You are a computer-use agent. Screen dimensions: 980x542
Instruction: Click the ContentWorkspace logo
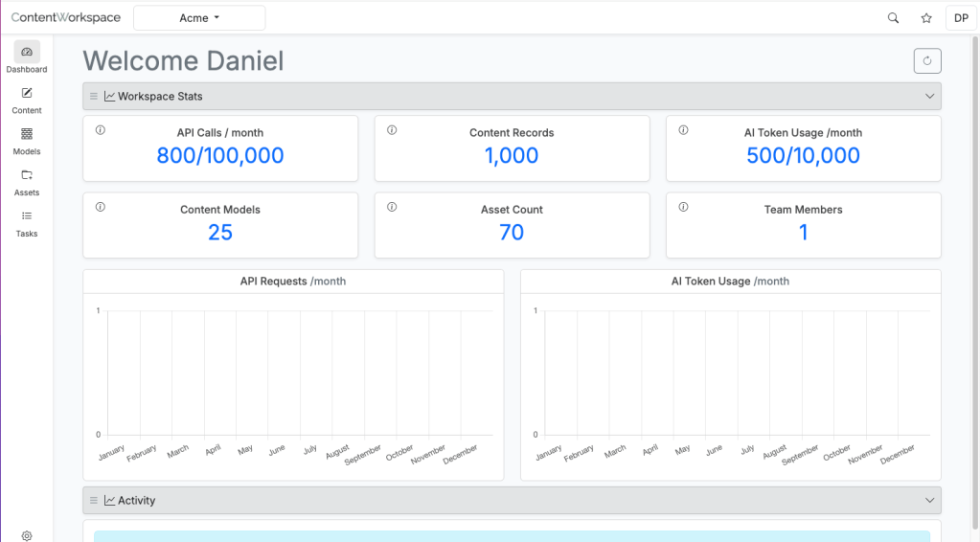66,18
